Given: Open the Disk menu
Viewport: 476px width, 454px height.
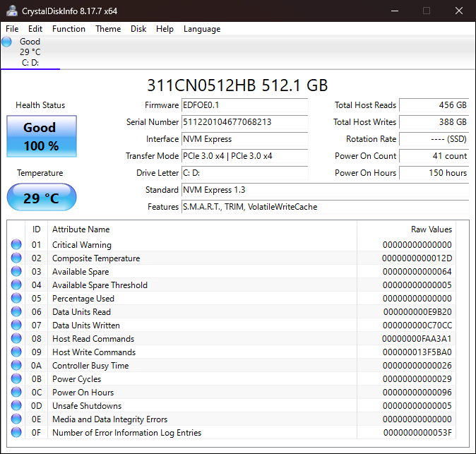Looking at the screenshot, I should click(x=138, y=29).
